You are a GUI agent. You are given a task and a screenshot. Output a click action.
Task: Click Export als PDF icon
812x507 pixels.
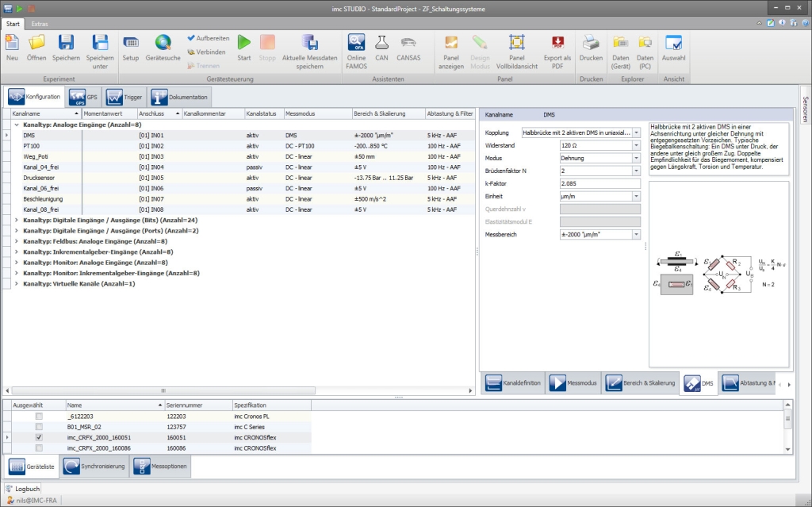tap(557, 44)
